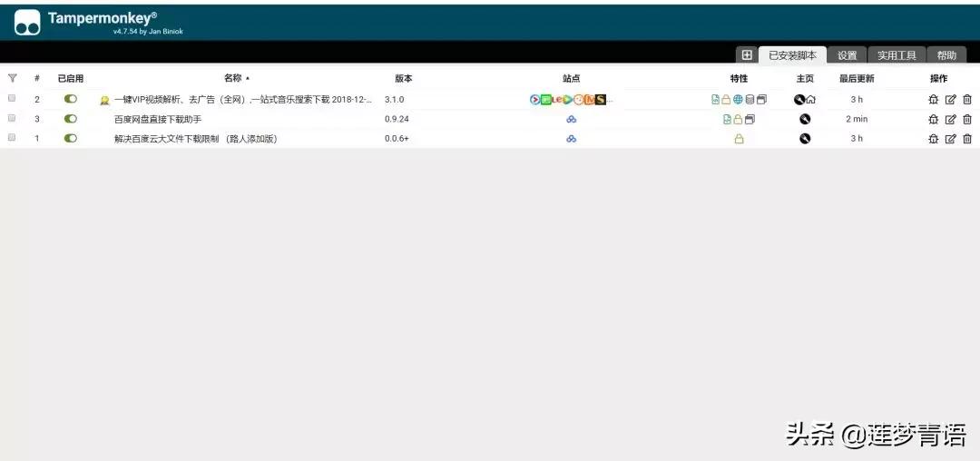Sort by the 站点 column header
The height and width of the screenshot is (461, 980).
pos(572,79)
